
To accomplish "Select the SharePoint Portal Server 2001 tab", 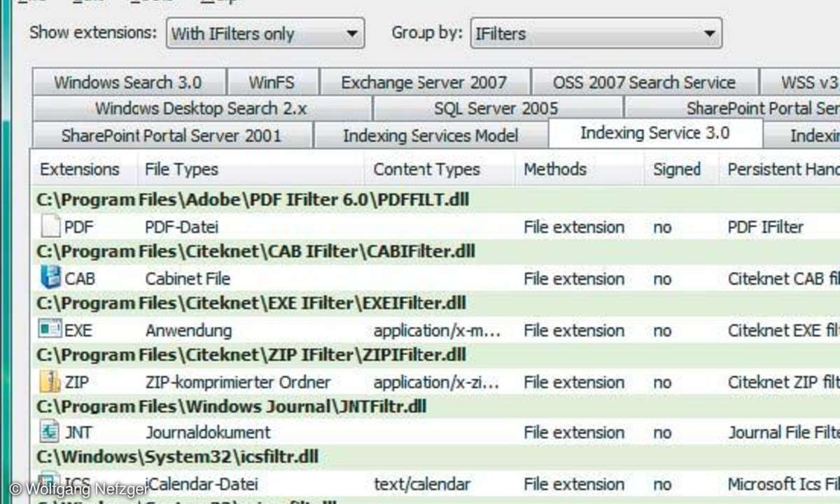I will [x=171, y=135].
